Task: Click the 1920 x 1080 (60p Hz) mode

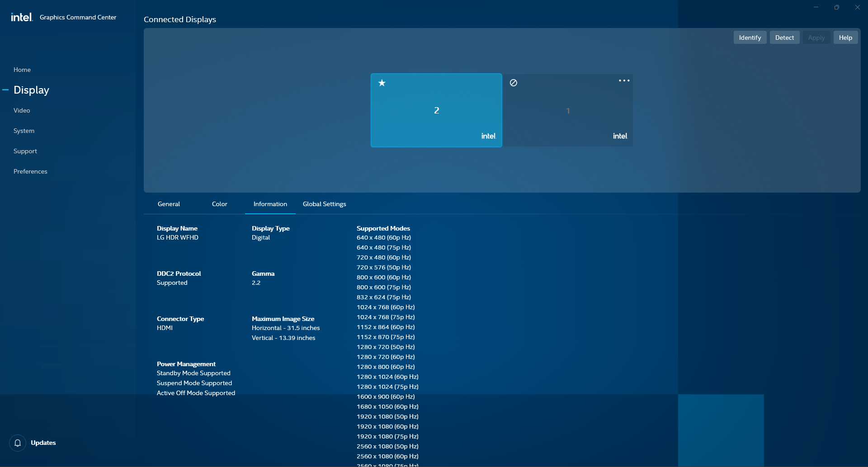Action: click(387, 426)
